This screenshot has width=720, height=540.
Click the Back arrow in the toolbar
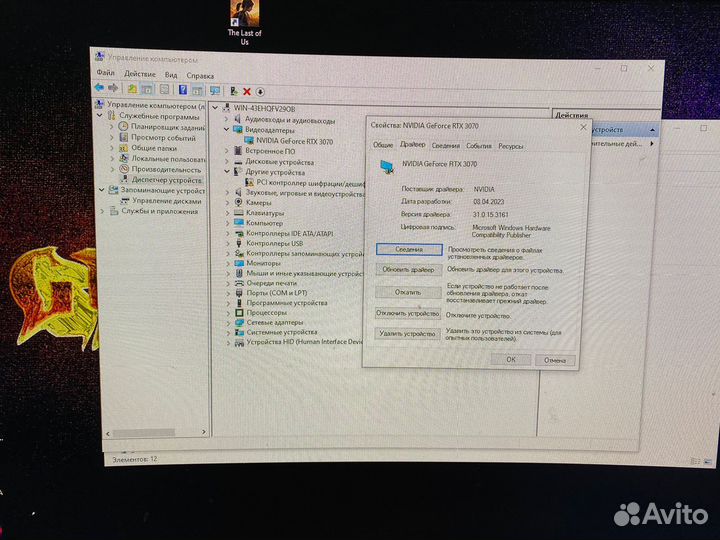(x=99, y=87)
